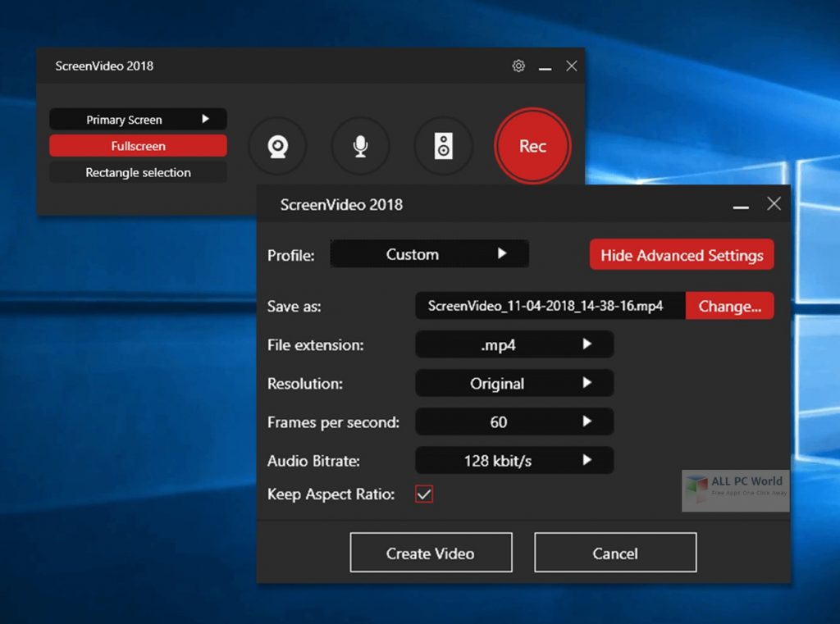Close the export settings dialog
This screenshot has width=840, height=624.
pos(774,203)
